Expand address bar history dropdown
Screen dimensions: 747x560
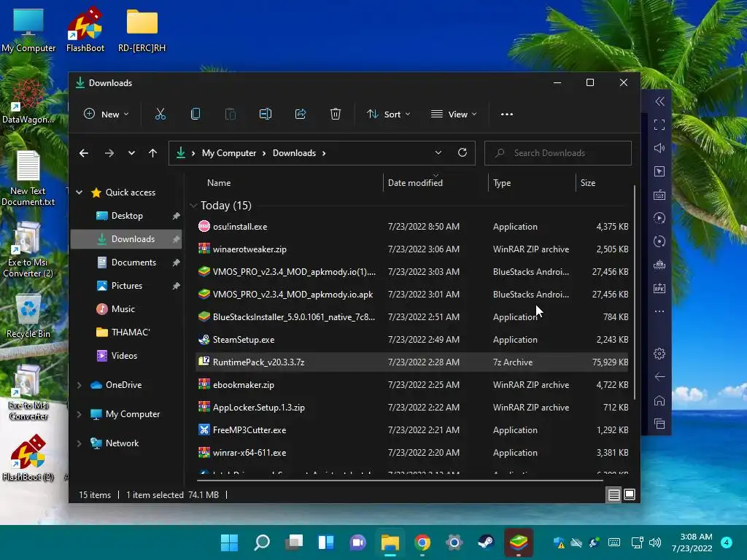[438, 153]
